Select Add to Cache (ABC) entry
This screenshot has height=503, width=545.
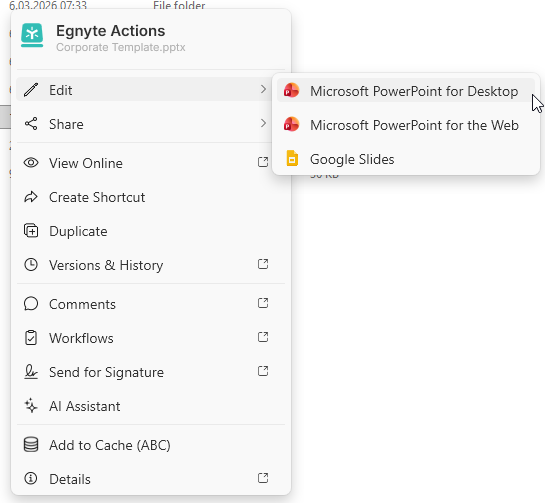pyautogui.click(x=151, y=445)
